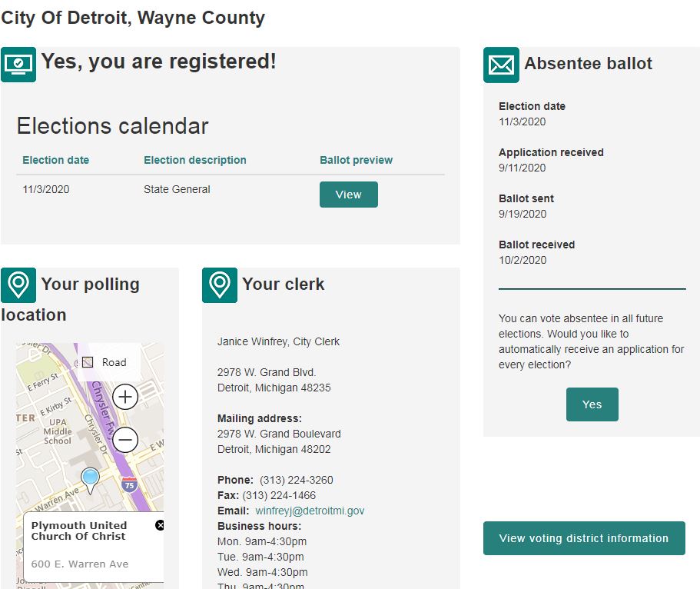Close the Plymouth United Church info popup
The width and height of the screenshot is (700, 589).
(160, 525)
